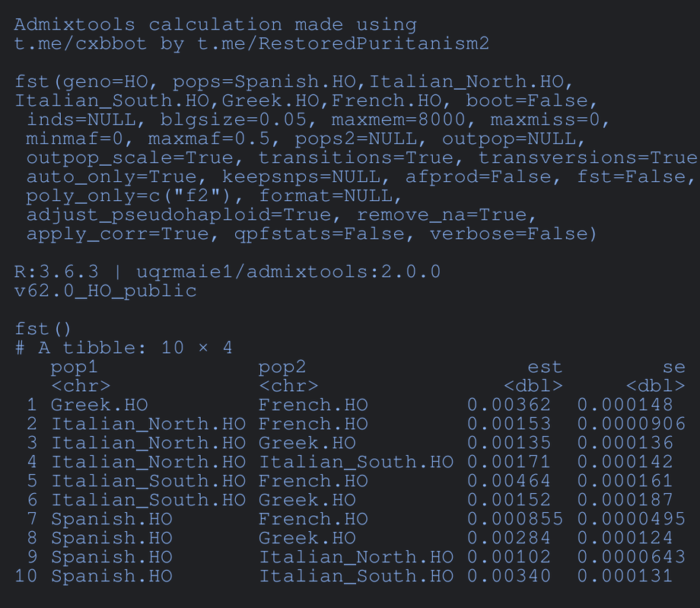Click the pop2 column header
Viewport: 700px width, 608px height.
(282, 368)
